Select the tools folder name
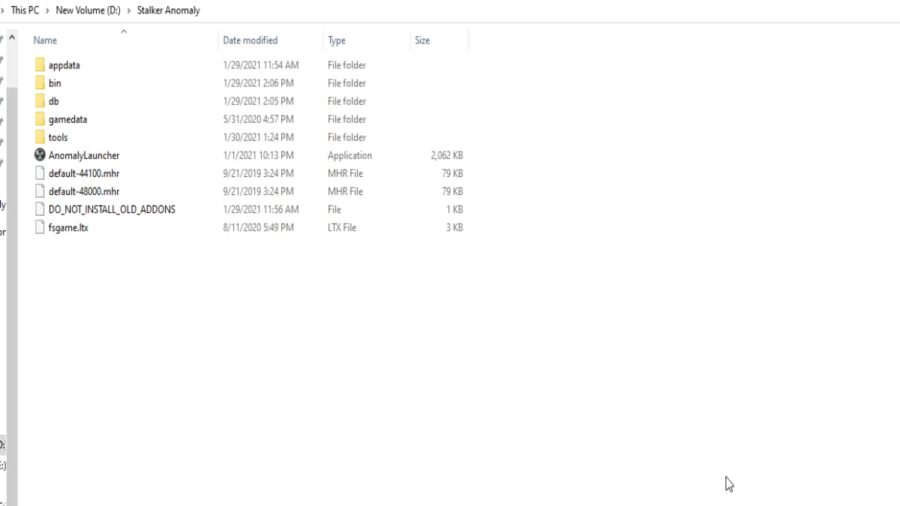Screen dimensions: 900x506 point(58,137)
